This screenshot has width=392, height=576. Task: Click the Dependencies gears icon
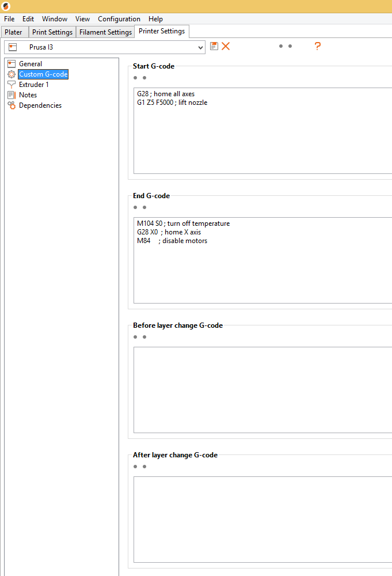pyautogui.click(x=12, y=105)
